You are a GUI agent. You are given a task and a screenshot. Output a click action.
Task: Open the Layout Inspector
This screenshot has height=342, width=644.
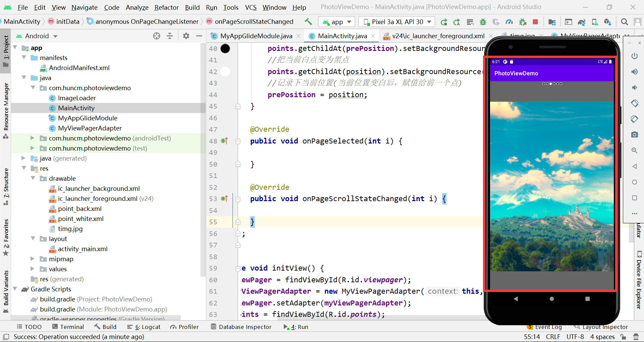point(601,327)
